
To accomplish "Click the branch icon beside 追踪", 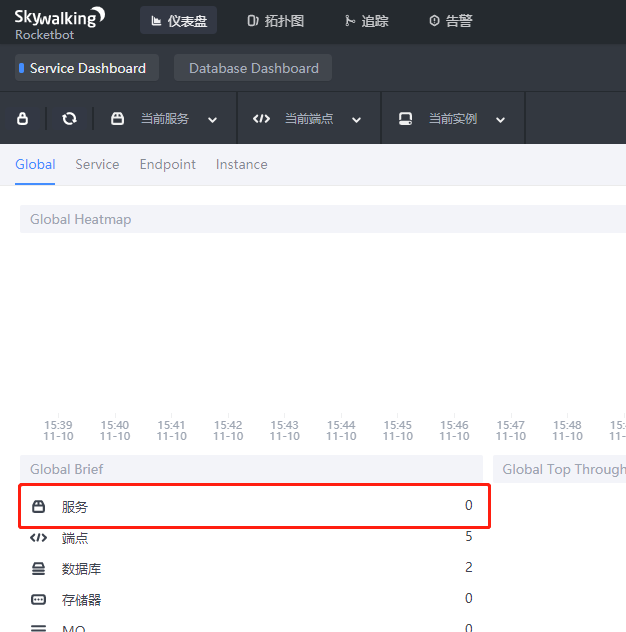I will (349, 21).
